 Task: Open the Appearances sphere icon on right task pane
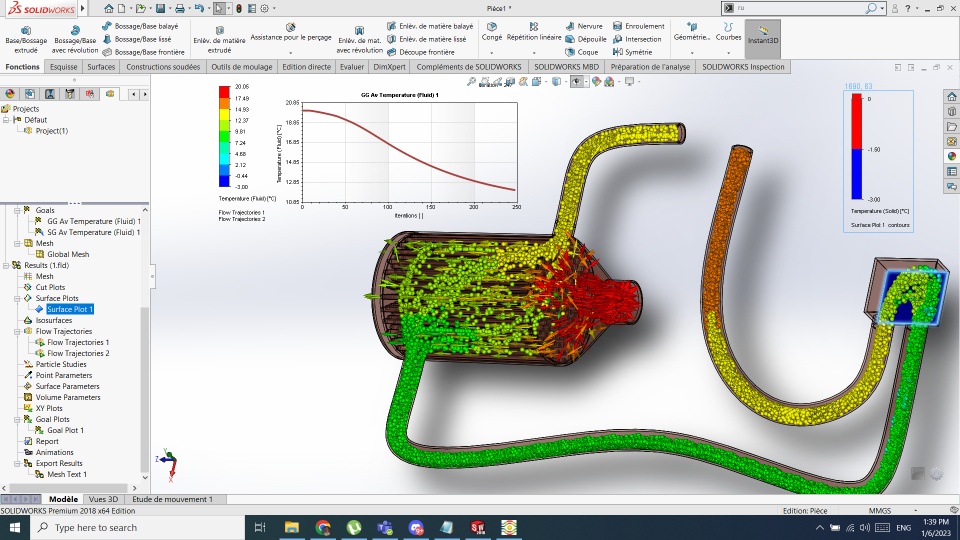951,156
